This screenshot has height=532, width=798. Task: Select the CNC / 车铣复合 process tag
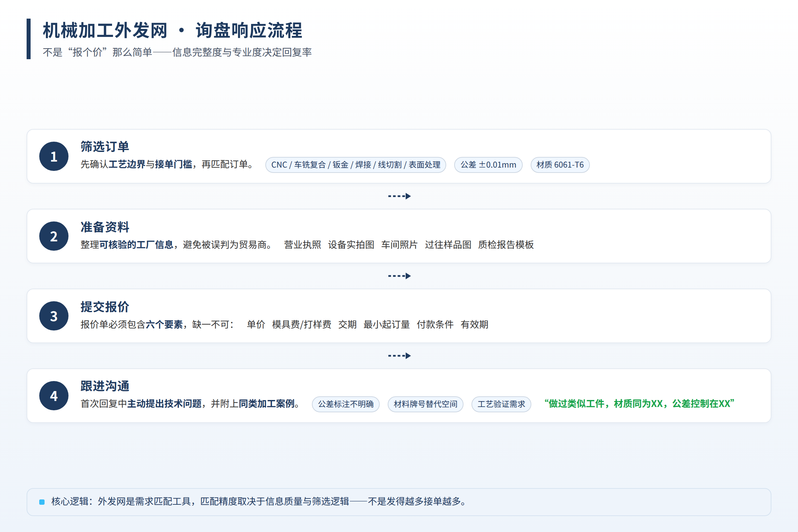click(x=355, y=165)
